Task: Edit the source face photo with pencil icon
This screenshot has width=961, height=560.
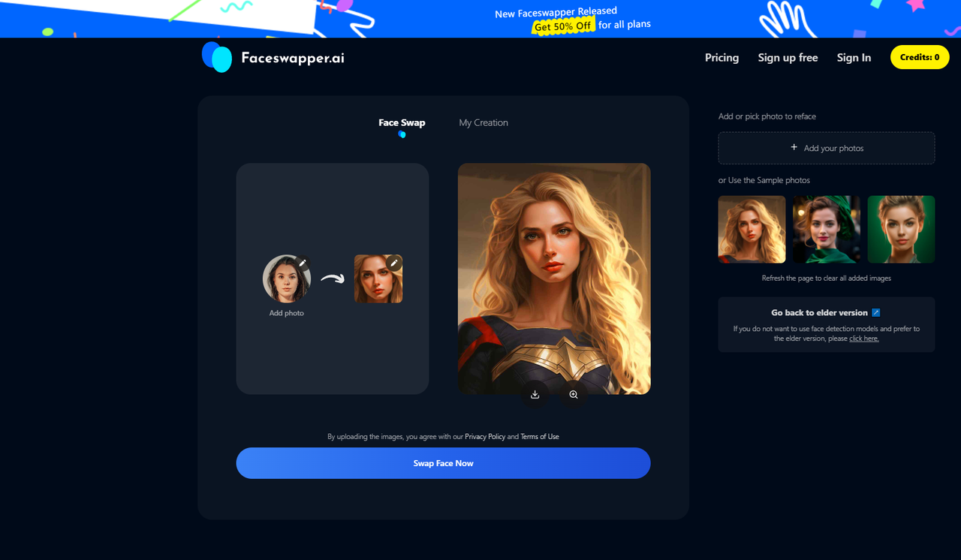Action: pos(303,263)
